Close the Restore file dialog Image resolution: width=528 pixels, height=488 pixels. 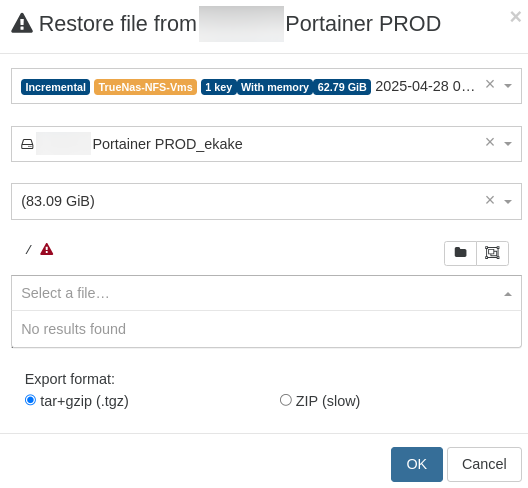516,17
